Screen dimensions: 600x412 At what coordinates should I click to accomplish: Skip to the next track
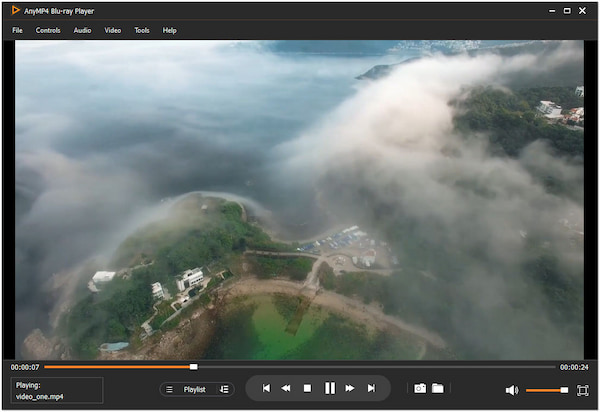[x=371, y=388]
